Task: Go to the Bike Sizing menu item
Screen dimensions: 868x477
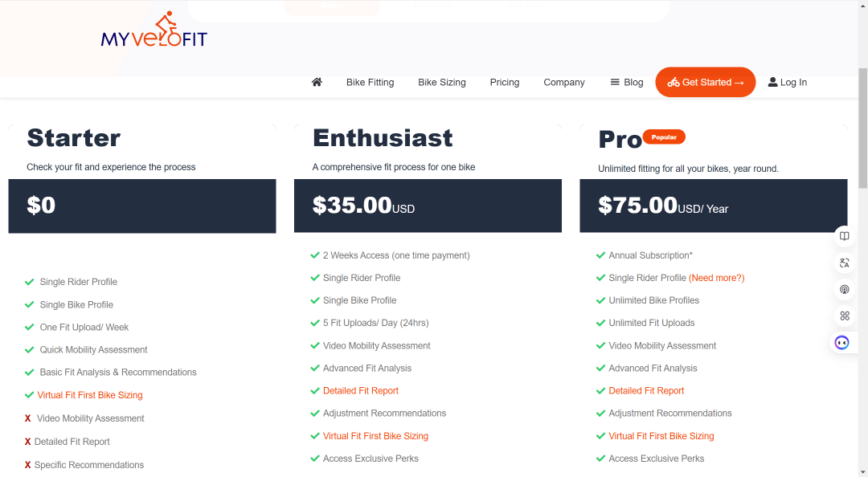Action: click(442, 82)
